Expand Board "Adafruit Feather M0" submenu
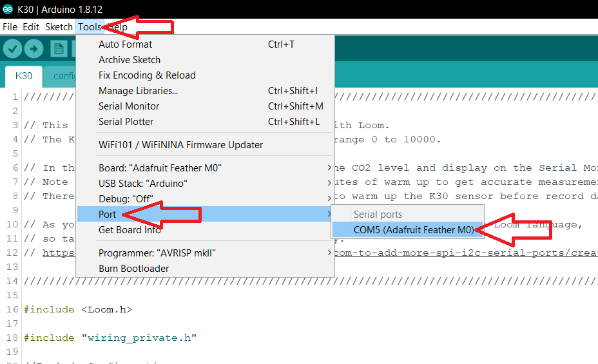Screen dimensions: 598x364 tap(205, 168)
